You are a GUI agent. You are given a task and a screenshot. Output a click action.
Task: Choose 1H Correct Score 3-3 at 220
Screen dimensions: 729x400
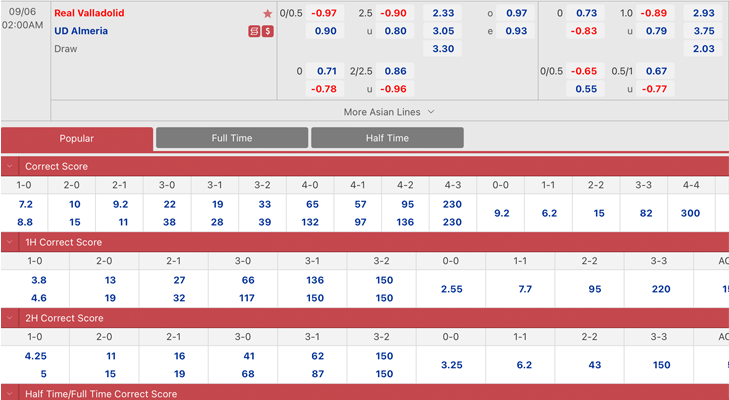660,289
